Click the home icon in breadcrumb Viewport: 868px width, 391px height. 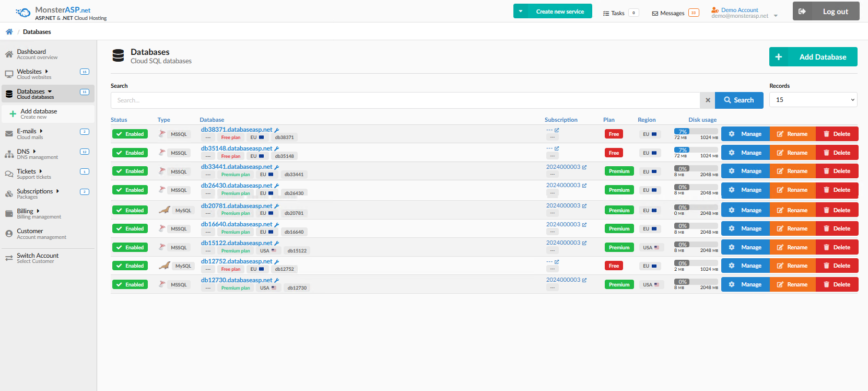[9, 32]
